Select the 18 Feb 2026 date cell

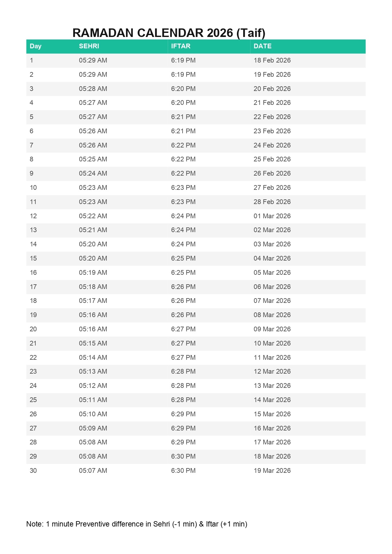pyautogui.click(x=272, y=60)
